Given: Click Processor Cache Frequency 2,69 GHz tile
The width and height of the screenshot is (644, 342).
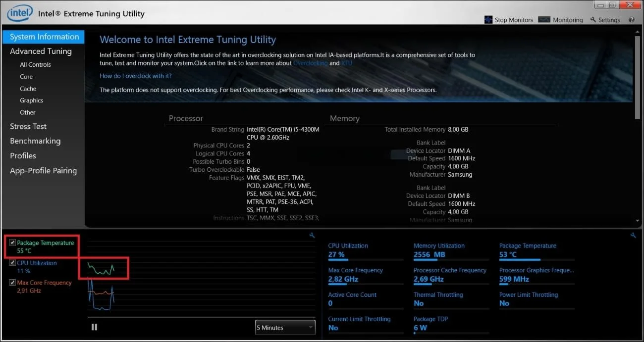Looking at the screenshot, I should [451, 275].
